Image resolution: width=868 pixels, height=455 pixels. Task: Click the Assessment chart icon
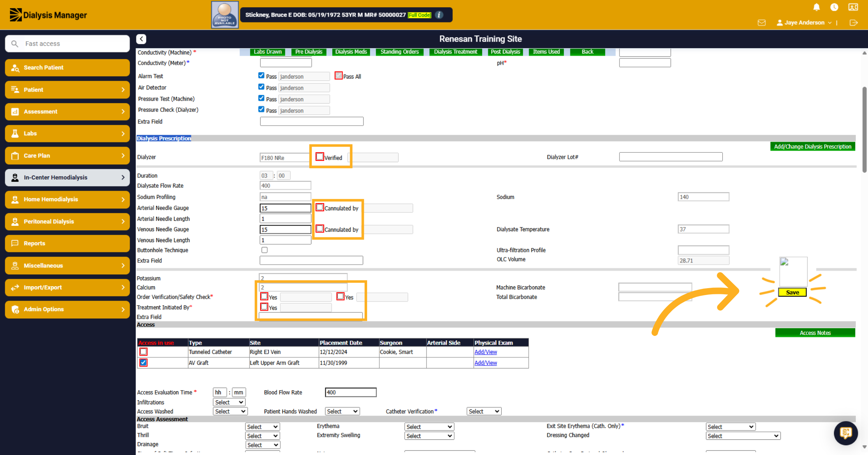pos(15,111)
